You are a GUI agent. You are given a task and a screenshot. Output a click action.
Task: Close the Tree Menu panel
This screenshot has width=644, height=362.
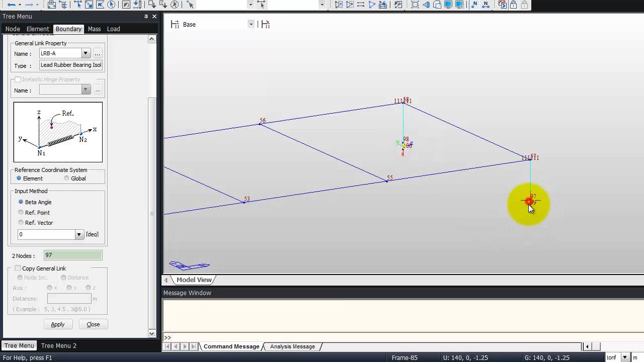[154, 17]
